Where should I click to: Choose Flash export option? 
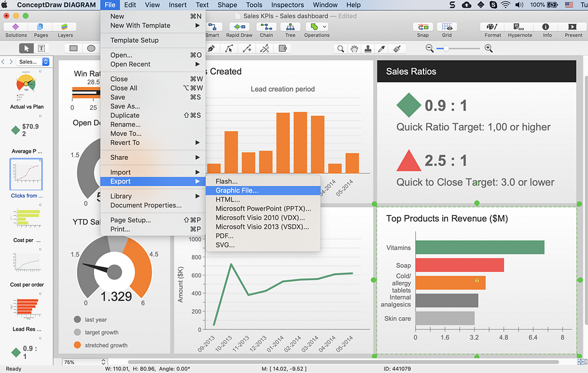(x=263, y=182)
